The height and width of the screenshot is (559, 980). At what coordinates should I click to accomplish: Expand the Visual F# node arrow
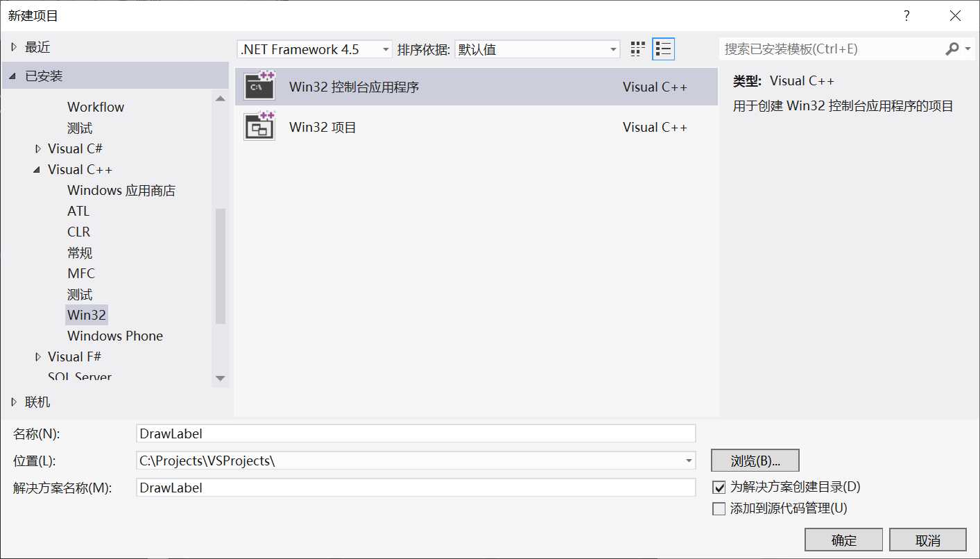[37, 356]
